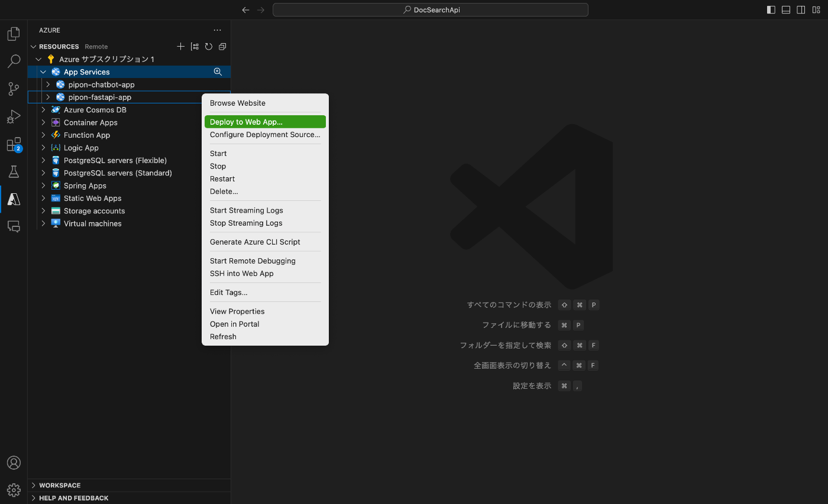Expand the WORKSPACE section
The image size is (828, 504).
[34, 485]
